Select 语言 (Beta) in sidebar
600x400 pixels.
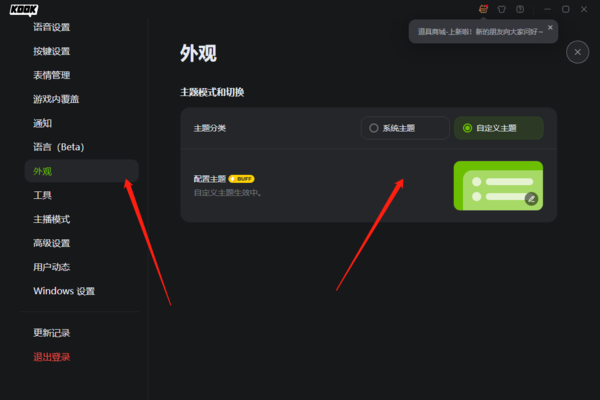(x=59, y=147)
